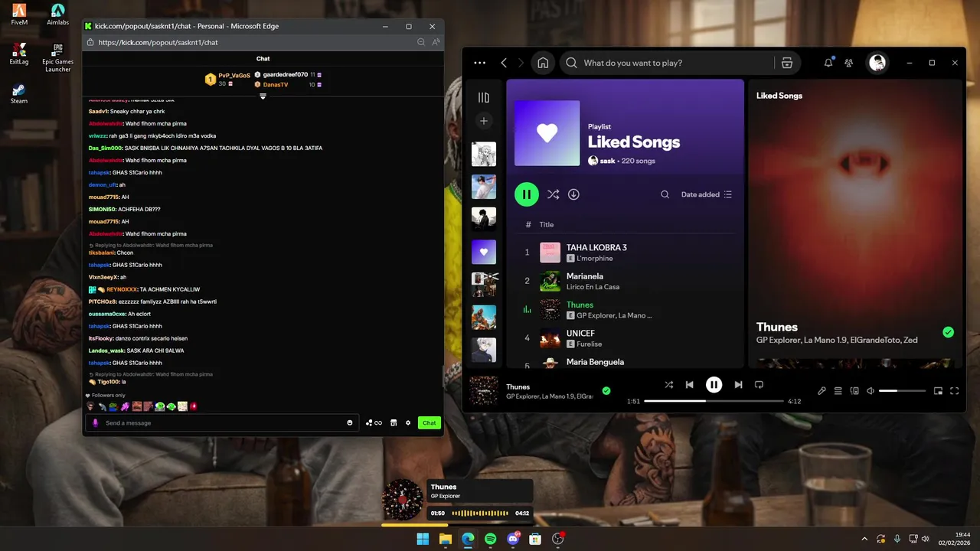This screenshot has width=980, height=551.
Task: Click artist link Furelise
Action: pyautogui.click(x=590, y=344)
